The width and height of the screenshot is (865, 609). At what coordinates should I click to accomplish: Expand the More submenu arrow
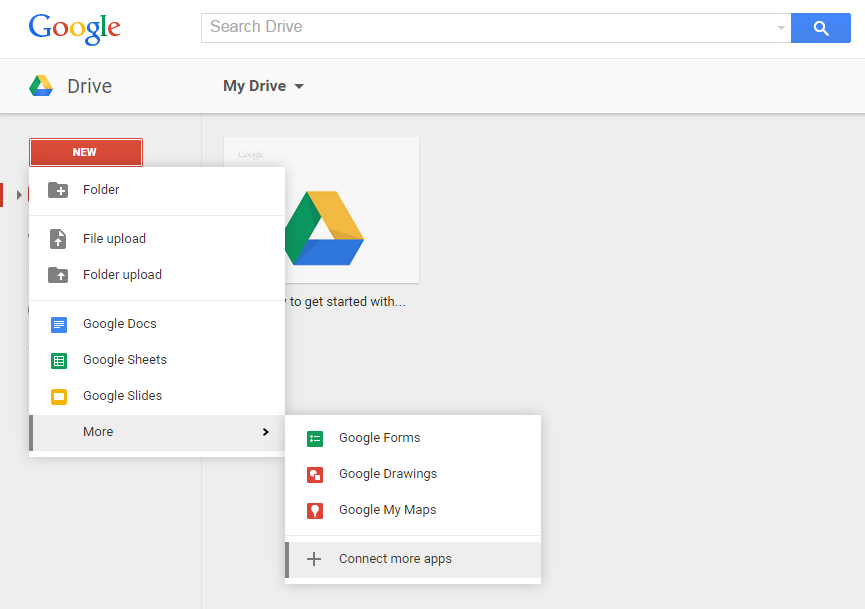pyautogui.click(x=266, y=432)
